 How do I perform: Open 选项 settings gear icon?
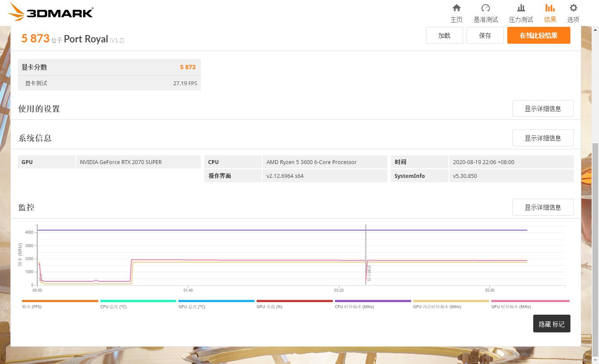click(x=573, y=8)
